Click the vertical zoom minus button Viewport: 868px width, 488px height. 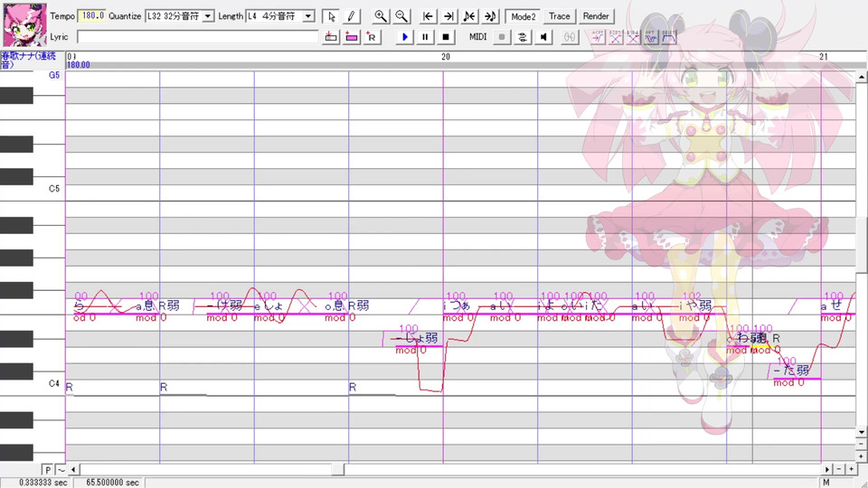pos(861,444)
